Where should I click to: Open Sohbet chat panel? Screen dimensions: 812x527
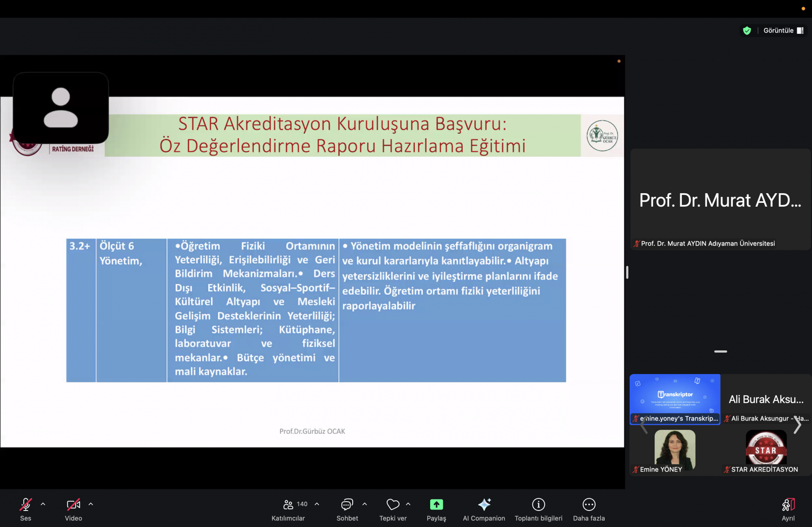pyautogui.click(x=347, y=505)
